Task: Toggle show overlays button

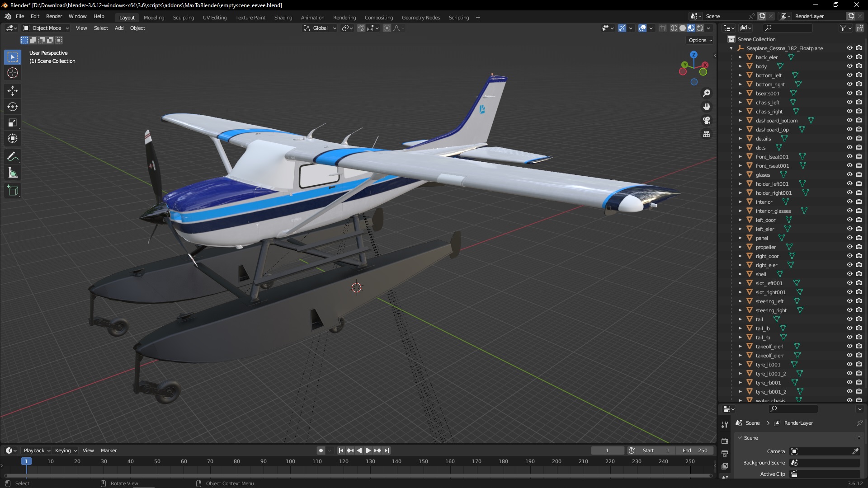Action: tap(642, 28)
